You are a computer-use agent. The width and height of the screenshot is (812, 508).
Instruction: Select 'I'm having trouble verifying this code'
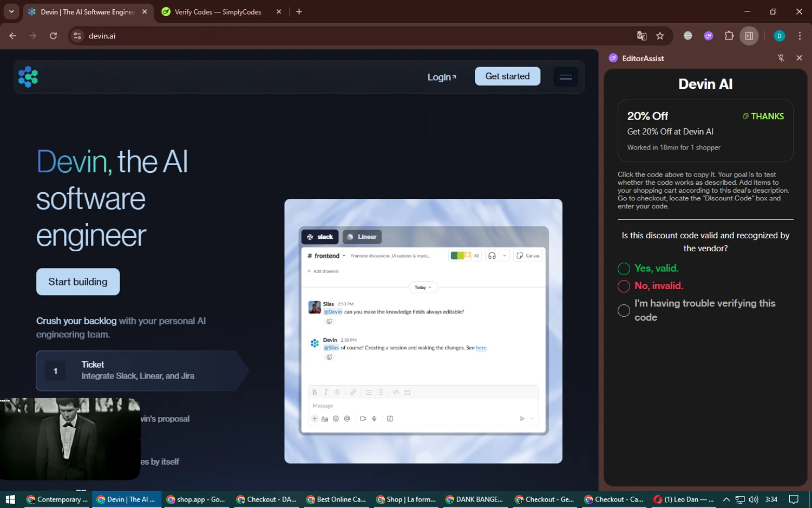(624, 310)
